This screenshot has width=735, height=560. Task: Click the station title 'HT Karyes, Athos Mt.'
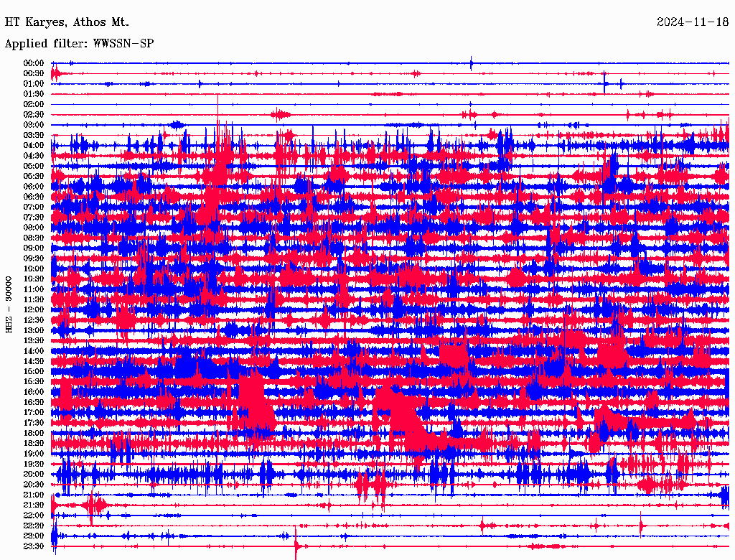67,22
